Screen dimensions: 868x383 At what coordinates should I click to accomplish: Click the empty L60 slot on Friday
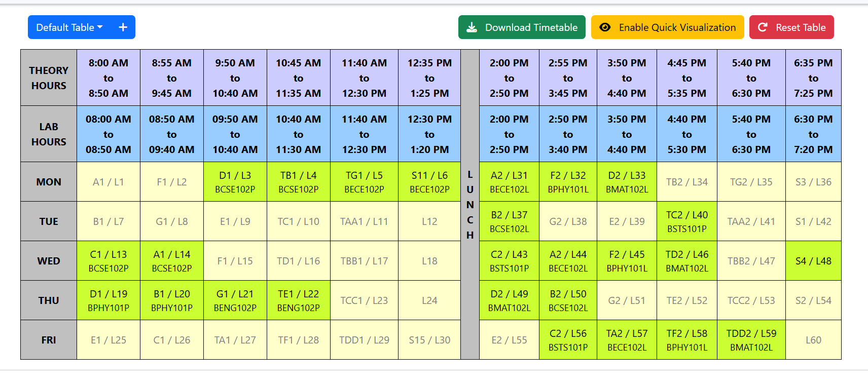(813, 340)
